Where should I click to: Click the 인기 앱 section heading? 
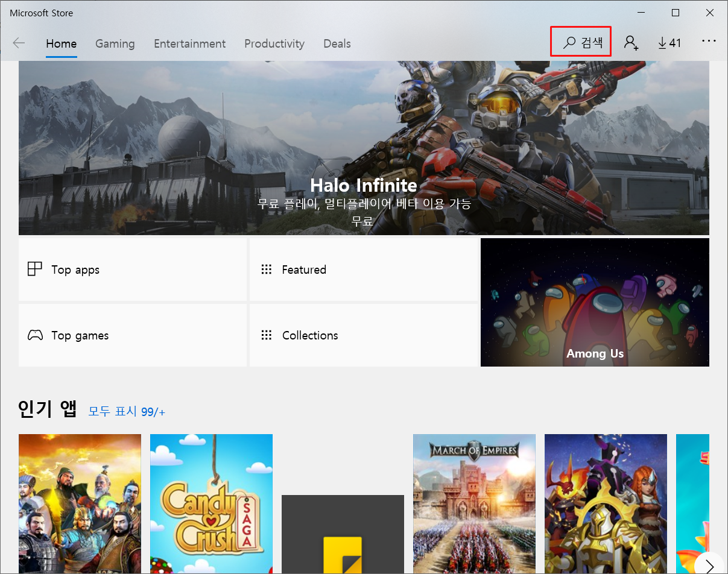pyautogui.click(x=48, y=409)
